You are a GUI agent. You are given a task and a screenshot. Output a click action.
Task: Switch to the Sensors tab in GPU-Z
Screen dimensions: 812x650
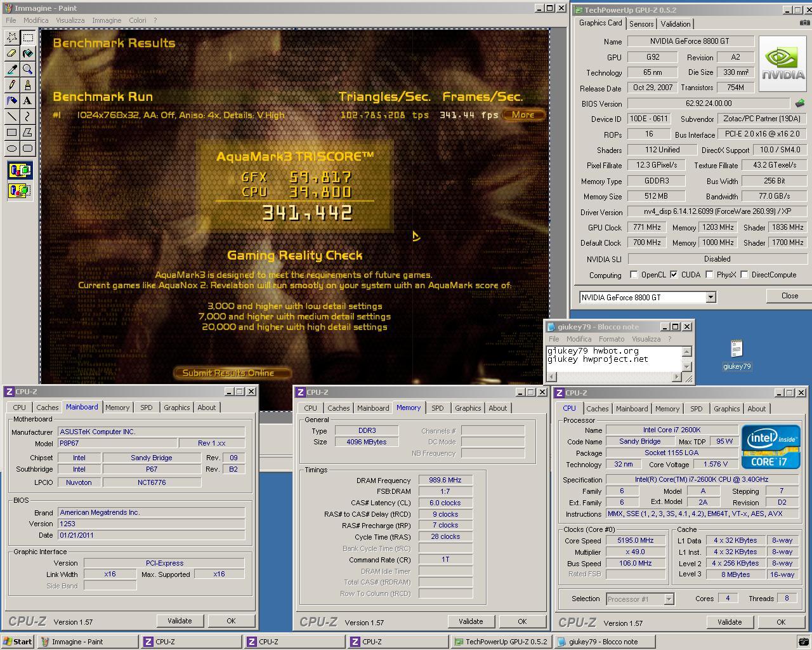[x=641, y=24]
